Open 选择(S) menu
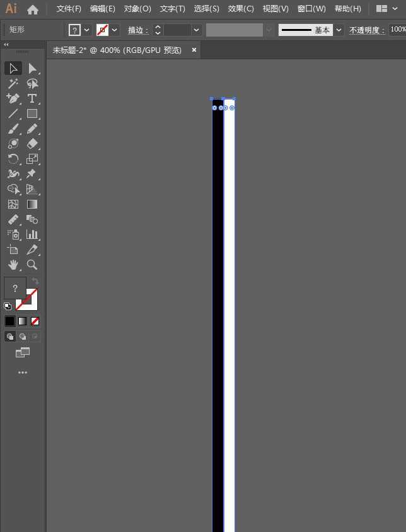This screenshot has width=406, height=532. (206, 9)
